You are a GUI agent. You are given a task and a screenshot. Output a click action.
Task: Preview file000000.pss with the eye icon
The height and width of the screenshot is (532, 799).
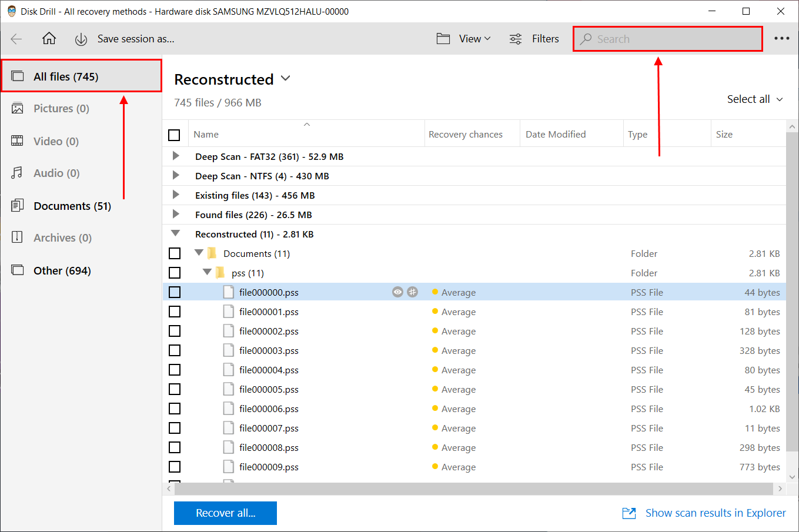pyautogui.click(x=397, y=292)
